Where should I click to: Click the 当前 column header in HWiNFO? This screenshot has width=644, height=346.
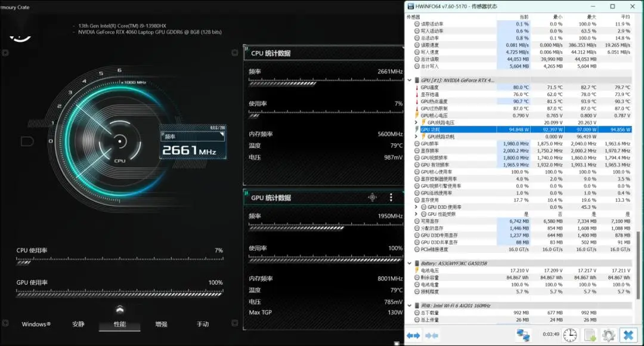[524, 17]
